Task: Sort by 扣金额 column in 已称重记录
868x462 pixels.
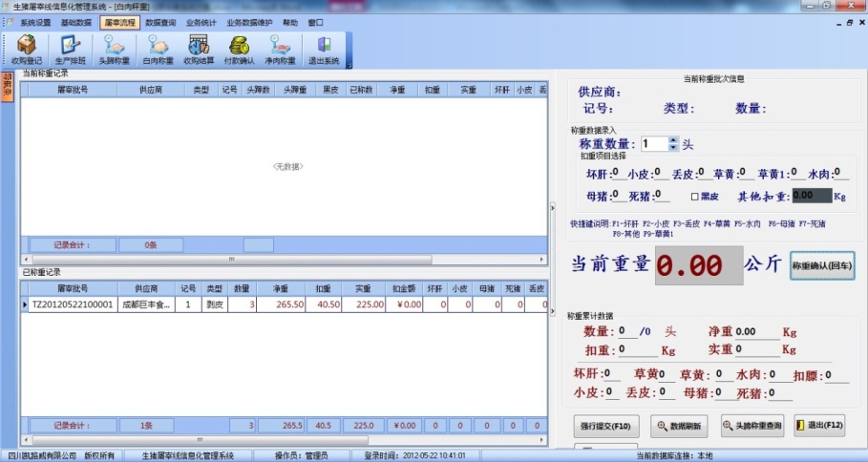Action: 404,288
